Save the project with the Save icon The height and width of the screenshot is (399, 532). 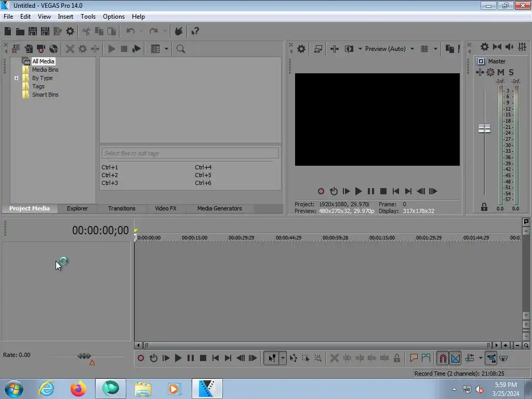(33, 31)
